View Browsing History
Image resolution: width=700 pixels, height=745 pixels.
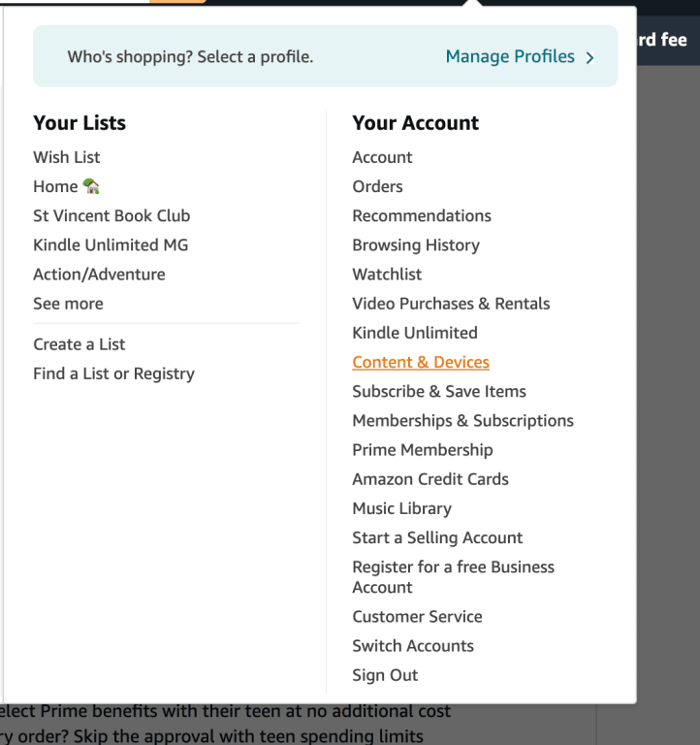click(x=416, y=245)
